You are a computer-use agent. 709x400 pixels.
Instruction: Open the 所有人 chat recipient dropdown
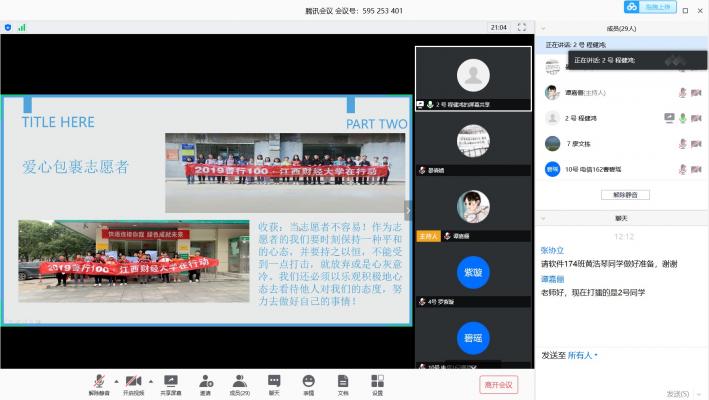[x=583, y=354]
